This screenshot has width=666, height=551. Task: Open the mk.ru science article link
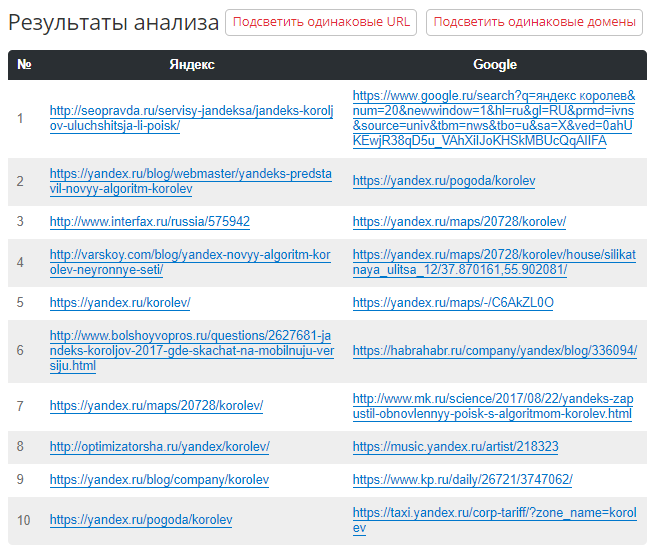pyautogui.click(x=493, y=407)
